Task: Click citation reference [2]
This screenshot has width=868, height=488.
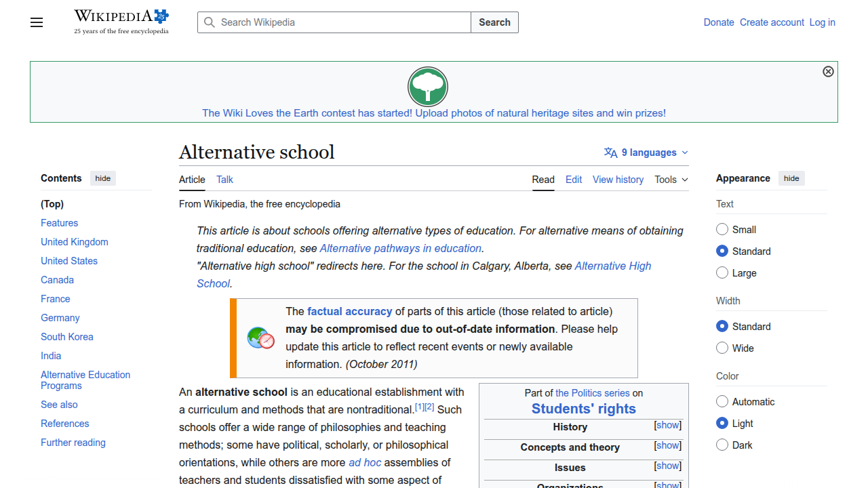Action: (x=429, y=407)
